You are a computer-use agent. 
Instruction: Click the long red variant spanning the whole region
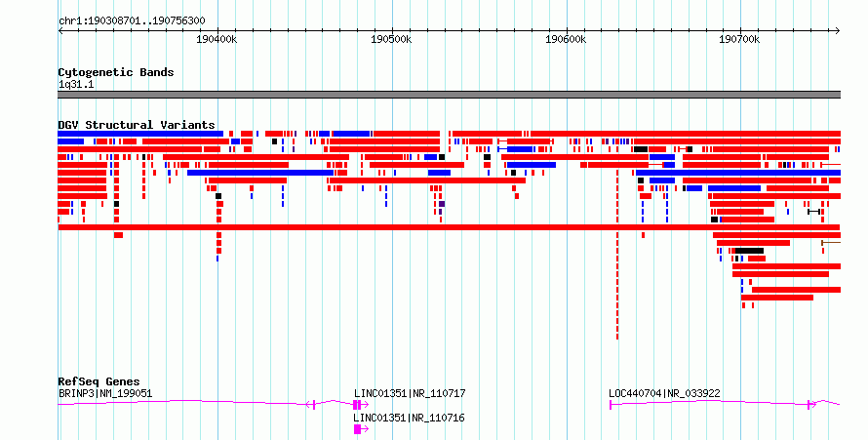point(449,227)
